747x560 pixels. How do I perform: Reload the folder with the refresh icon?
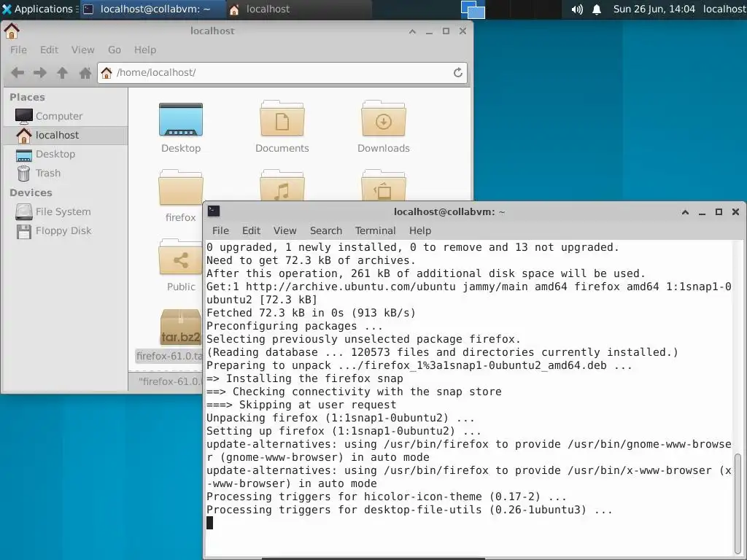tap(458, 72)
